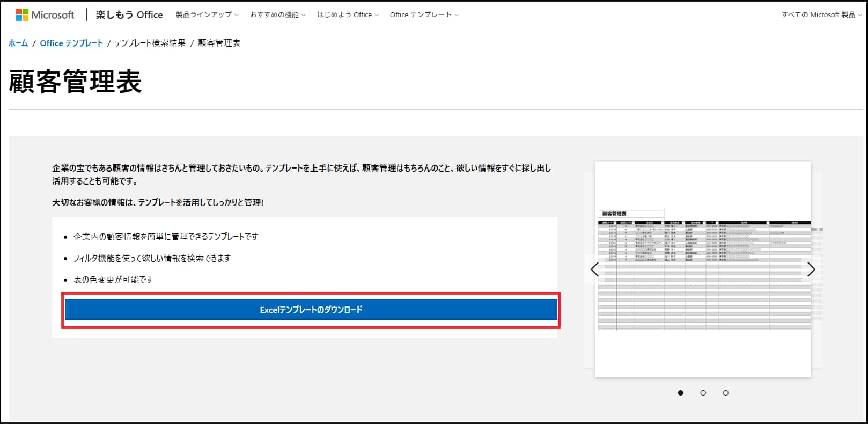Select the second carousel dot
This screenshot has height=424, width=868.
click(703, 393)
